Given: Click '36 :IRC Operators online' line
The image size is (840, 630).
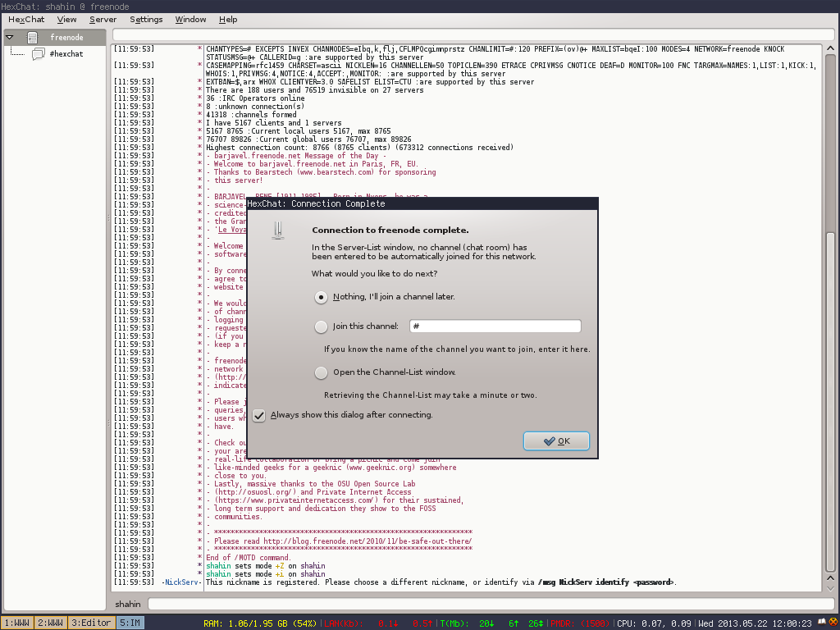Looking at the screenshot, I should click(255, 98).
